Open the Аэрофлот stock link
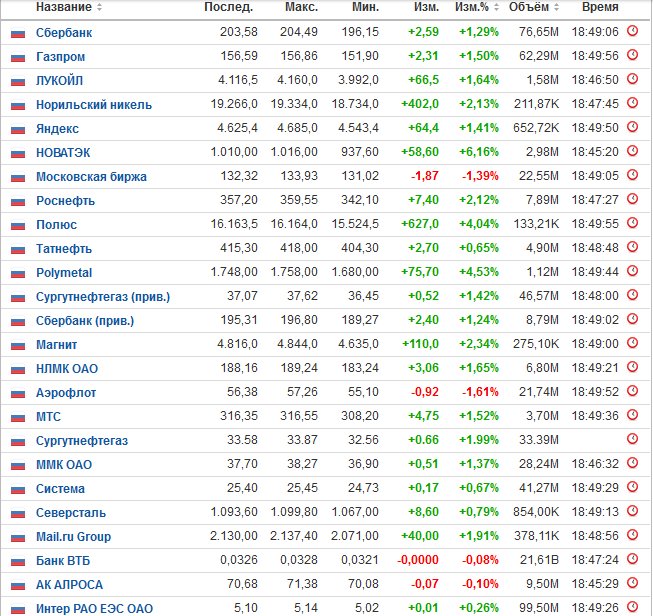Image resolution: width=653 pixels, height=616 pixels. point(66,393)
